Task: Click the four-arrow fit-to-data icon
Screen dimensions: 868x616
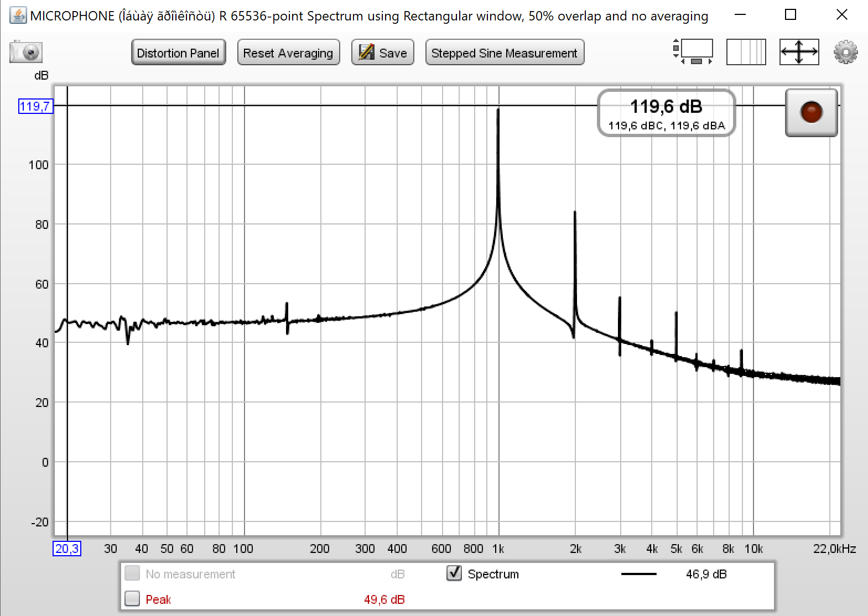Action: (799, 52)
